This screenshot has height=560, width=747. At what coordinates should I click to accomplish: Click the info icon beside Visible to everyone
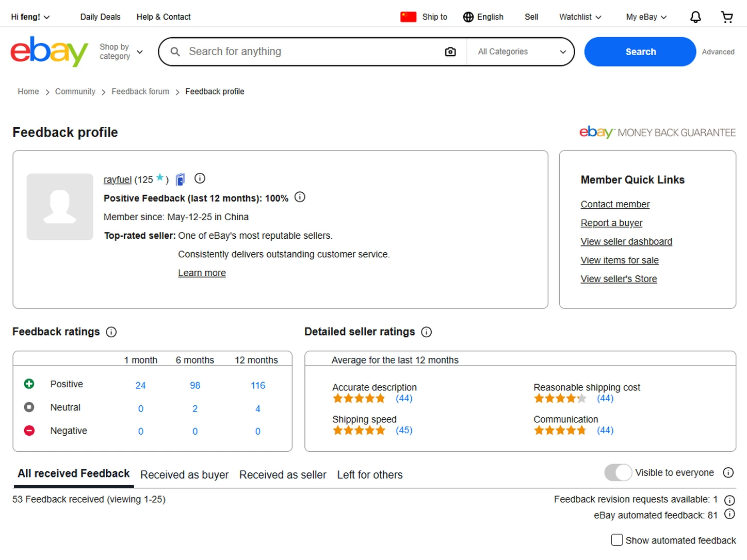(728, 472)
